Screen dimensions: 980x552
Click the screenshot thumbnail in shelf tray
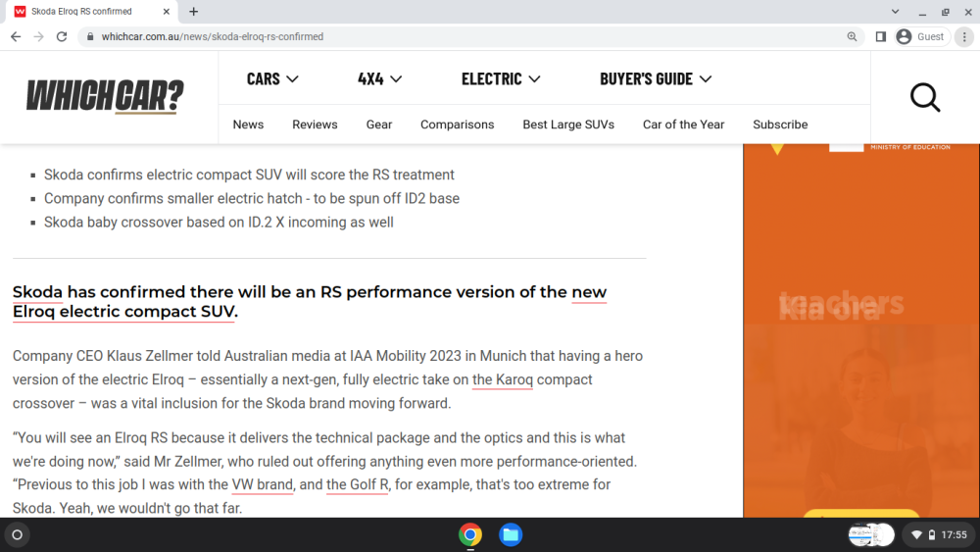pyautogui.click(x=871, y=534)
